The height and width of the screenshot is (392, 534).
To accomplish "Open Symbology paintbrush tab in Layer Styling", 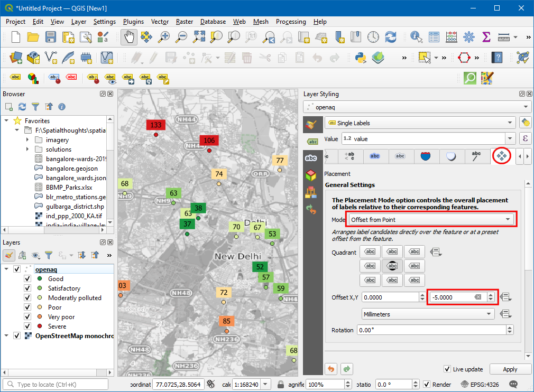I will 311,125.
